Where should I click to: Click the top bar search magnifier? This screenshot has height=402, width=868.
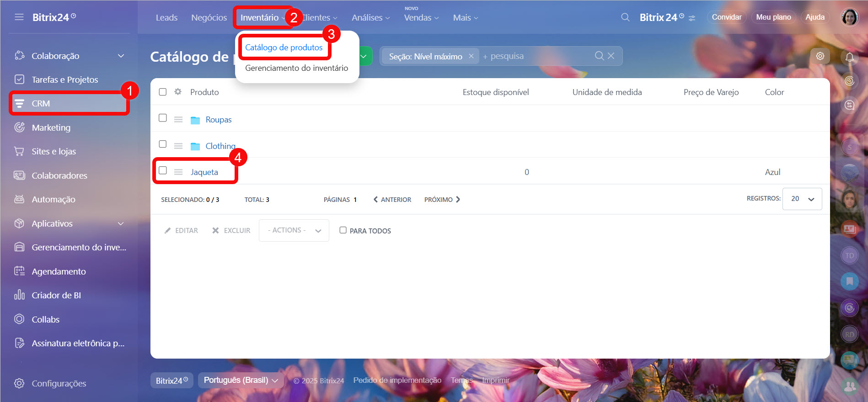[625, 17]
